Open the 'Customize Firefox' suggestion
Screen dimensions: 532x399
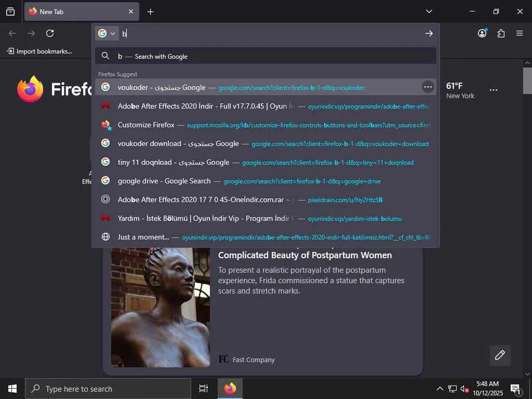click(265, 125)
